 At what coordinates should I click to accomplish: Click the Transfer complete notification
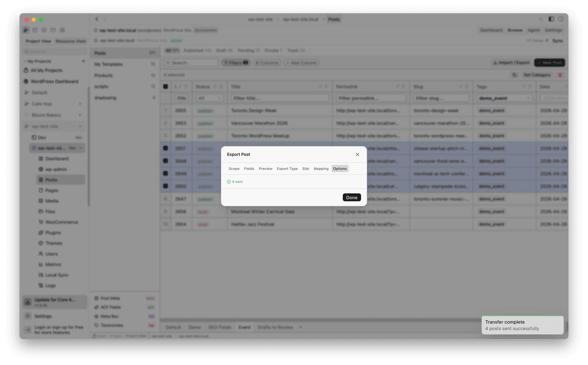(522, 325)
